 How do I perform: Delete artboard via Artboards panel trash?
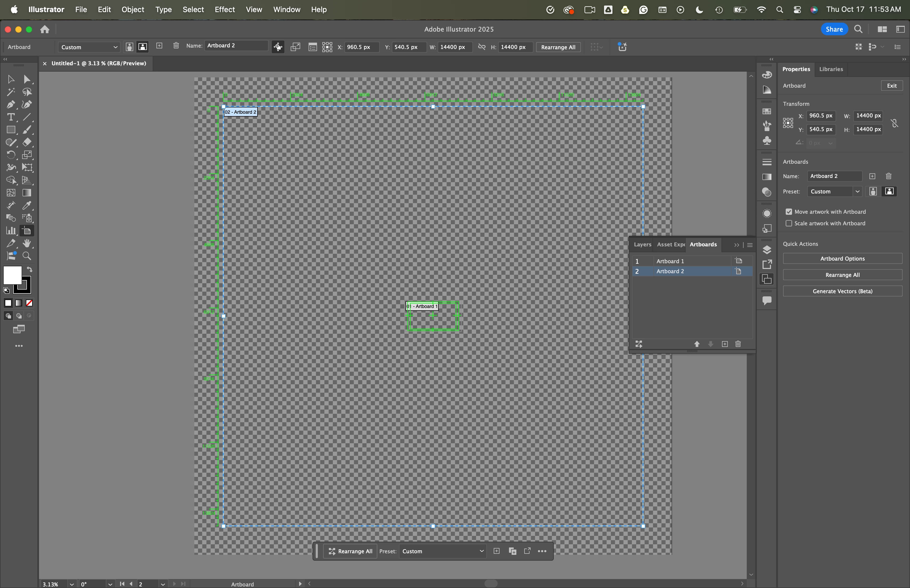[x=738, y=344]
